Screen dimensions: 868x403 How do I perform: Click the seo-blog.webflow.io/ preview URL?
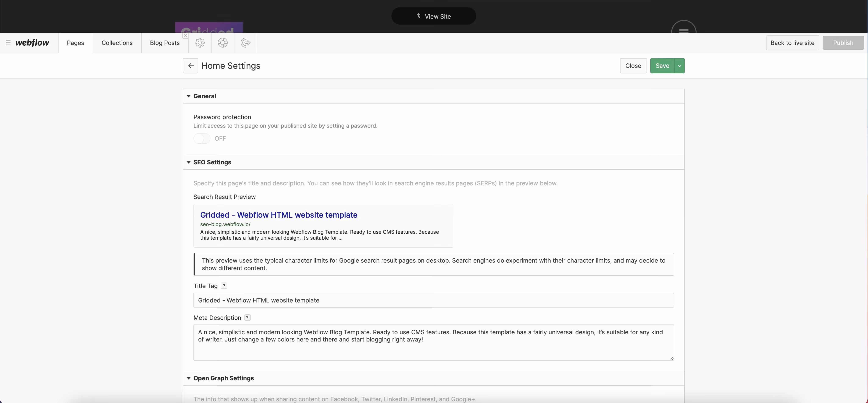click(225, 224)
